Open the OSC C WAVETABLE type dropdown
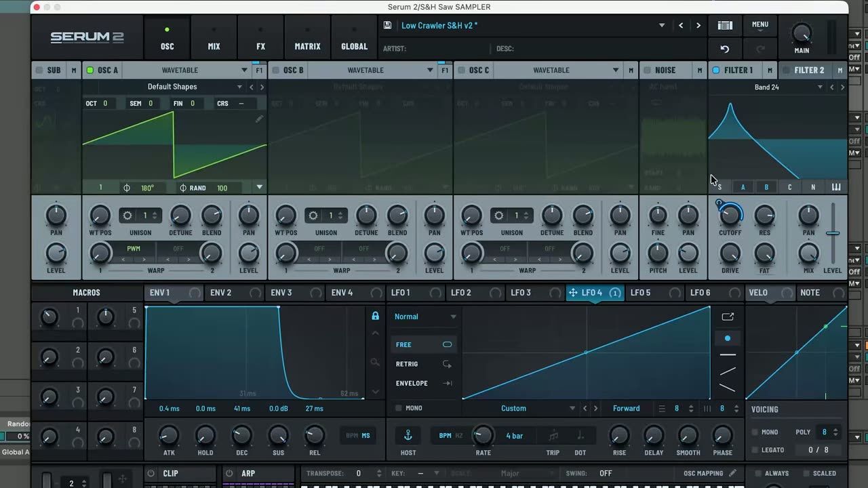 [616, 70]
